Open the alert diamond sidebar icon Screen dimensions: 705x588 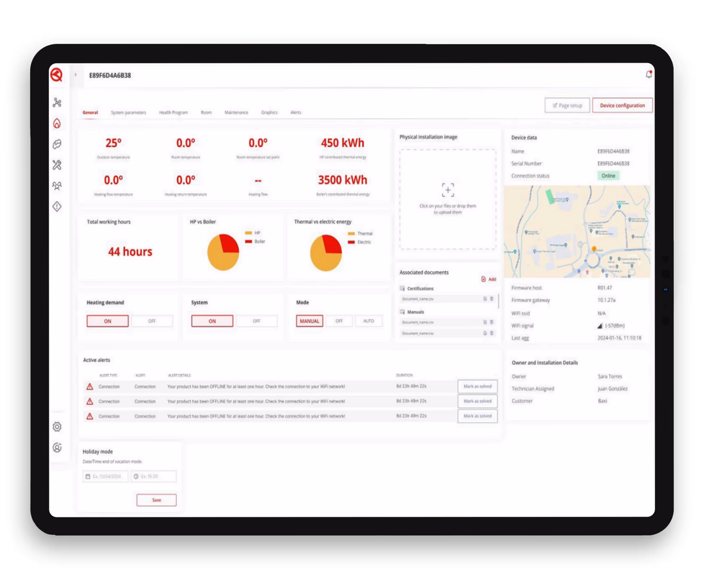[x=57, y=206]
